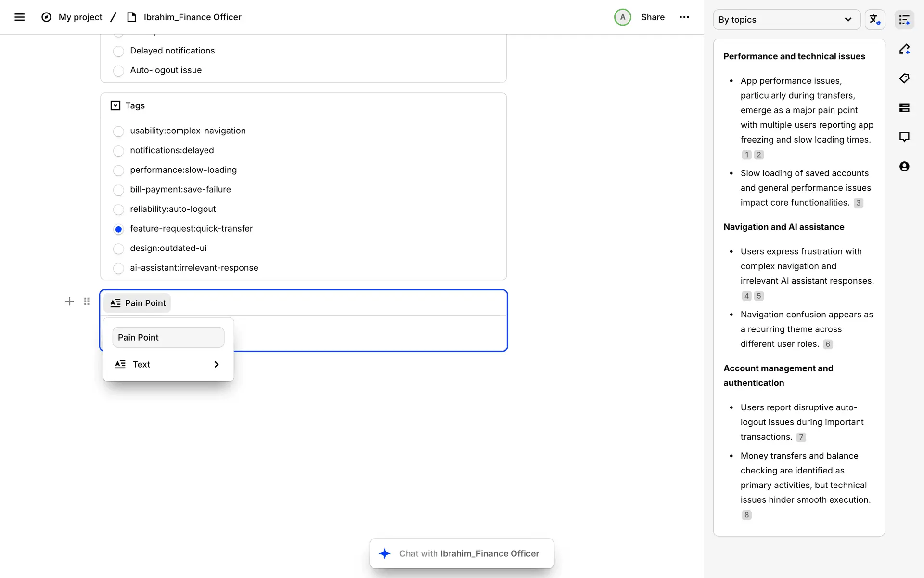Click the plus icon to add a block

69,302
